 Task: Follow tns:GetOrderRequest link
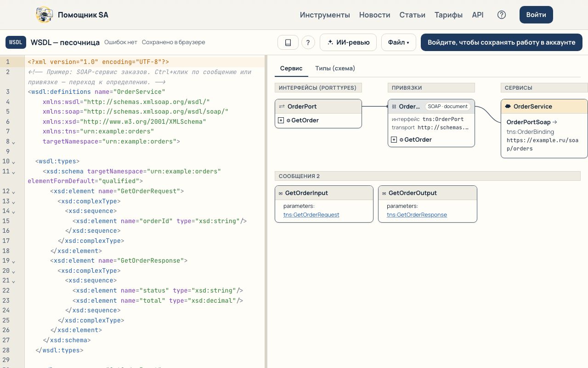[x=311, y=215]
